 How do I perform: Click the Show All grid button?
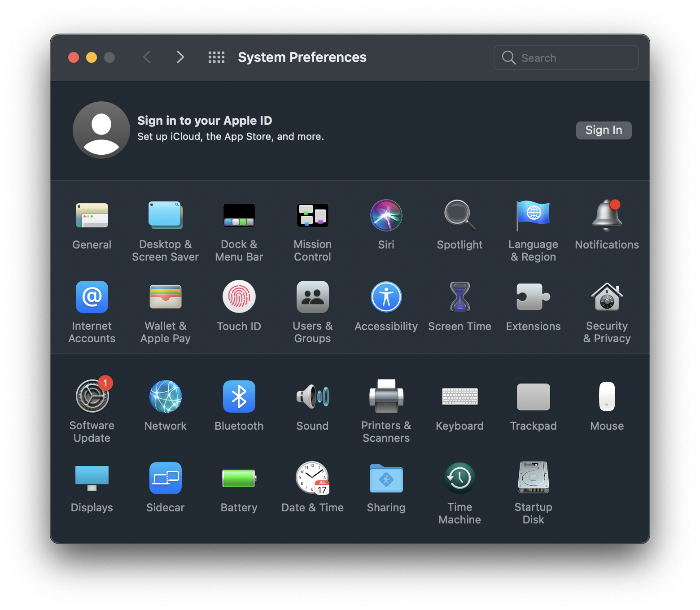(216, 57)
